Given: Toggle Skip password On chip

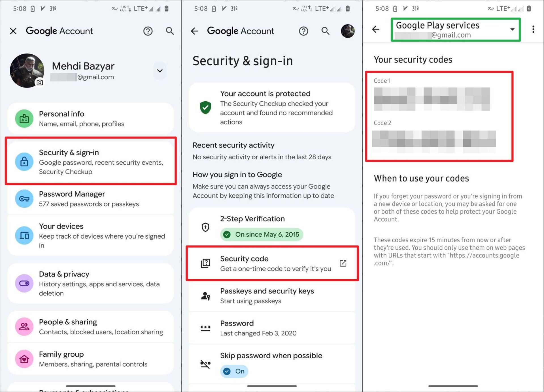Looking at the screenshot, I should tap(234, 371).
